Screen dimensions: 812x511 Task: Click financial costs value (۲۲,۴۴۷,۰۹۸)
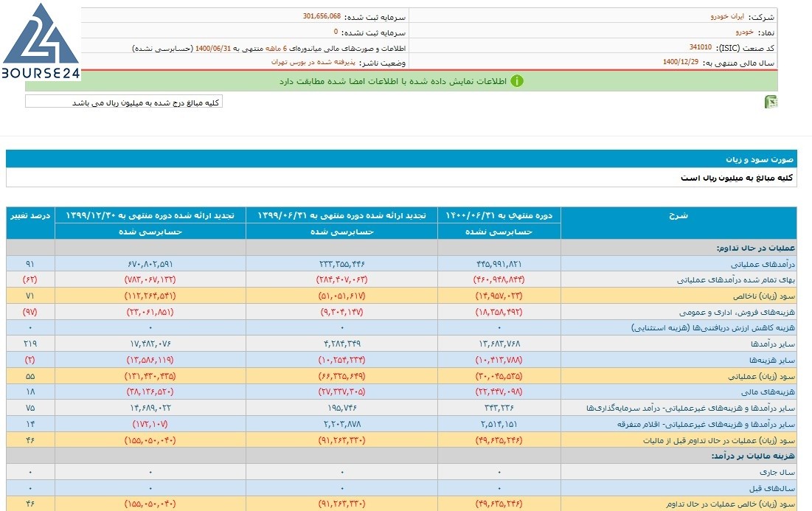pyautogui.click(x=499, y=392)
